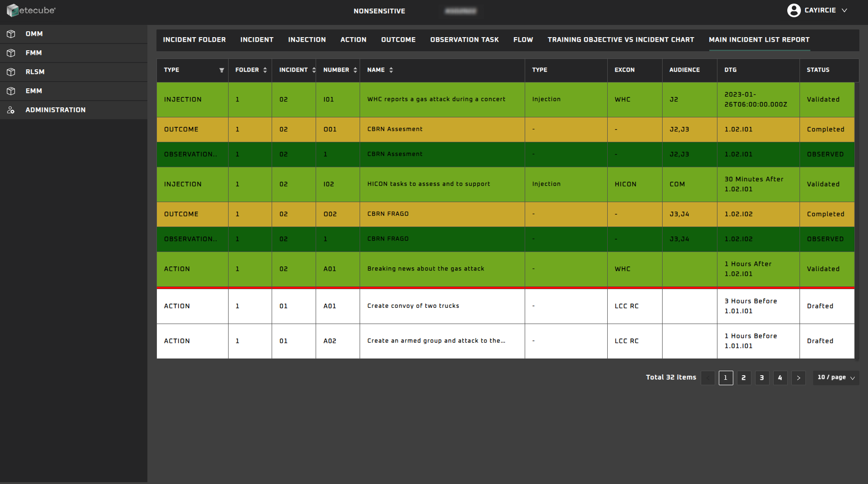Go to page 2
Image resolution: width=868 pixels, height=484 pixels.
pyautogui.click(x=744, y=378)
